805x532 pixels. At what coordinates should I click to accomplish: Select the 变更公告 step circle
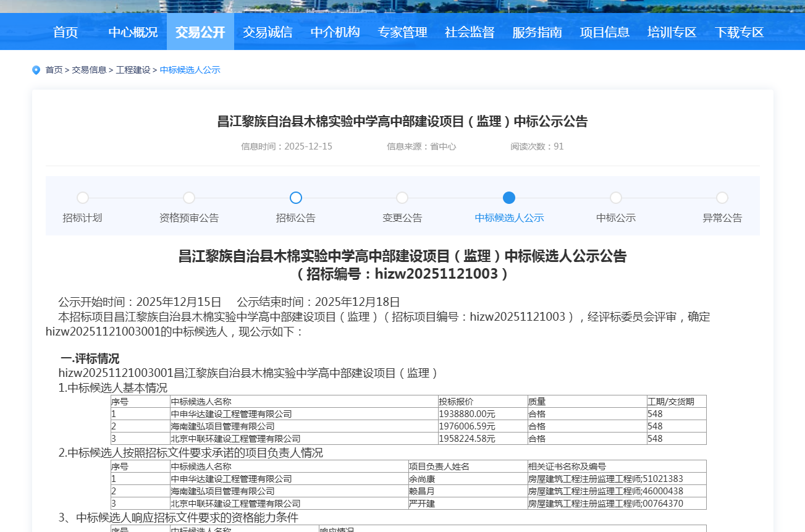coord(402,198)
